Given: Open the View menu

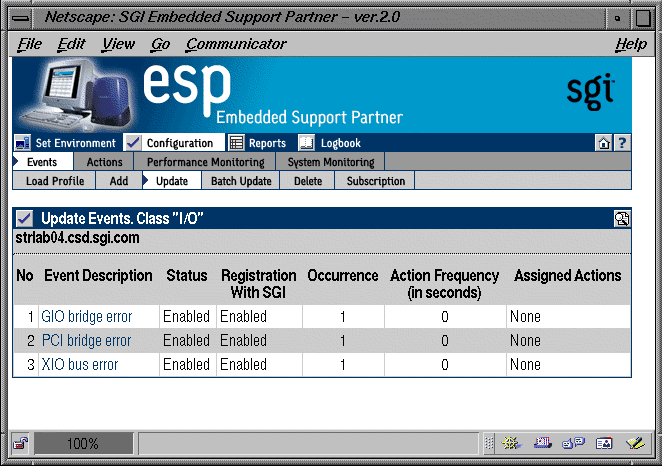Looking at the screenshot, I should (x=118, y=44).
